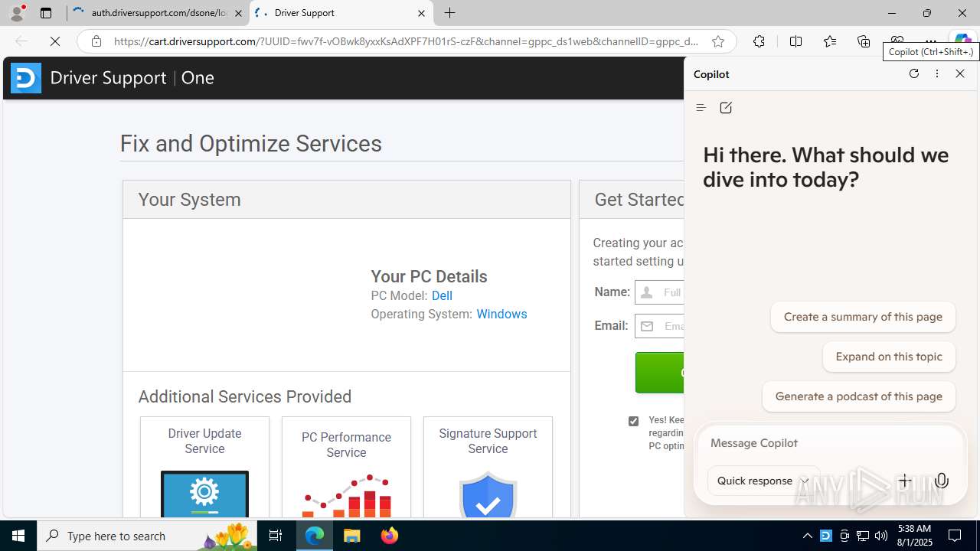Close the auth.driversupport.com tab
Viewport: 980px width, 551px height.
coord(238,13)
